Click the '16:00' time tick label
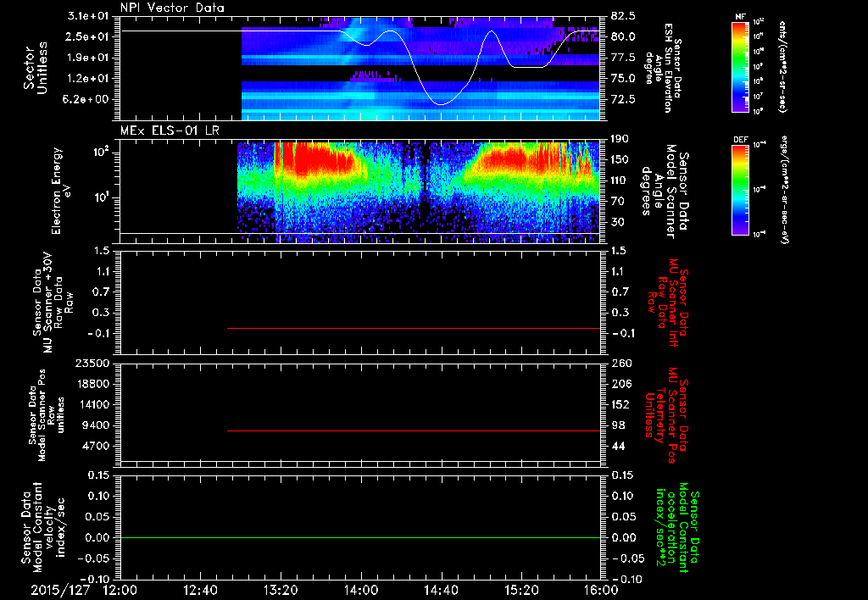Screen dimensions: 868x600 (x=601, y=590)
